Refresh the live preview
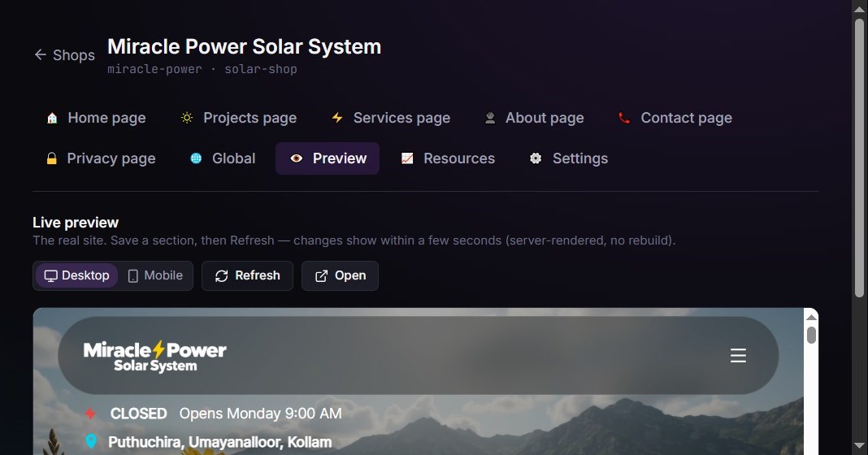Screen dimensions: 868x455 (247, 275)
